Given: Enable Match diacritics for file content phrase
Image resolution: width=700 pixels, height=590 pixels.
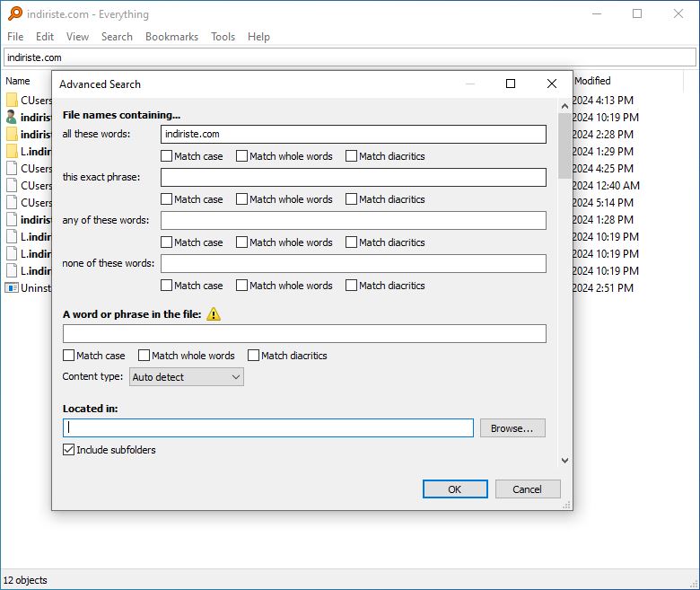Looking at the screenshot, I should [254, 355].
